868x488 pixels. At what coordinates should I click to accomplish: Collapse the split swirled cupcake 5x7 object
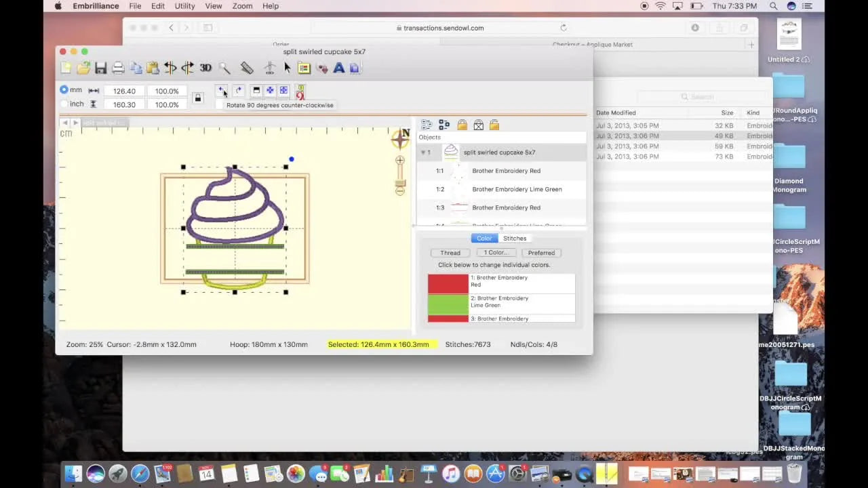coord(422,152)
